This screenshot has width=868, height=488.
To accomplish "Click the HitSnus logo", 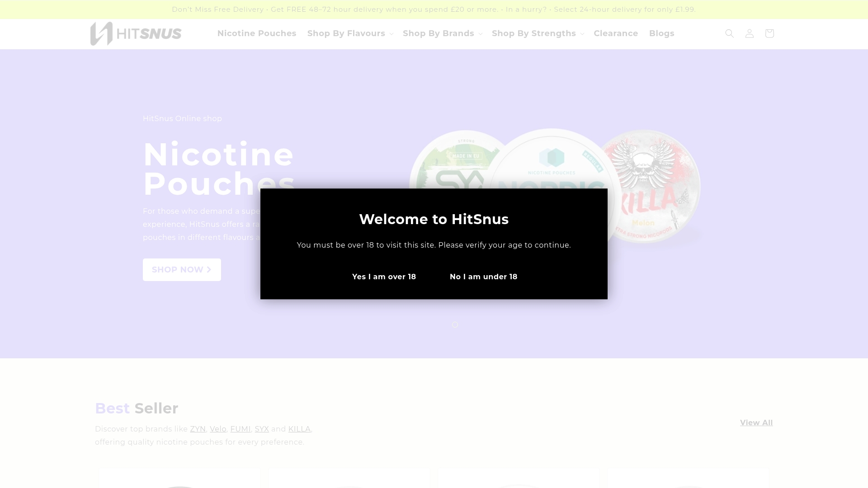I will click(x=135, y=33).
